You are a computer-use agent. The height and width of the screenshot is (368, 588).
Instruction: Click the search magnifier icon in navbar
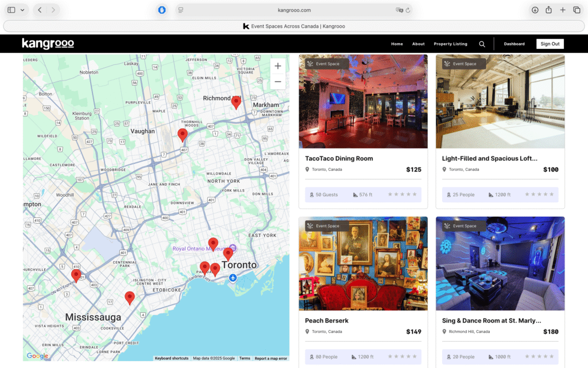click(x=482, y=44)
